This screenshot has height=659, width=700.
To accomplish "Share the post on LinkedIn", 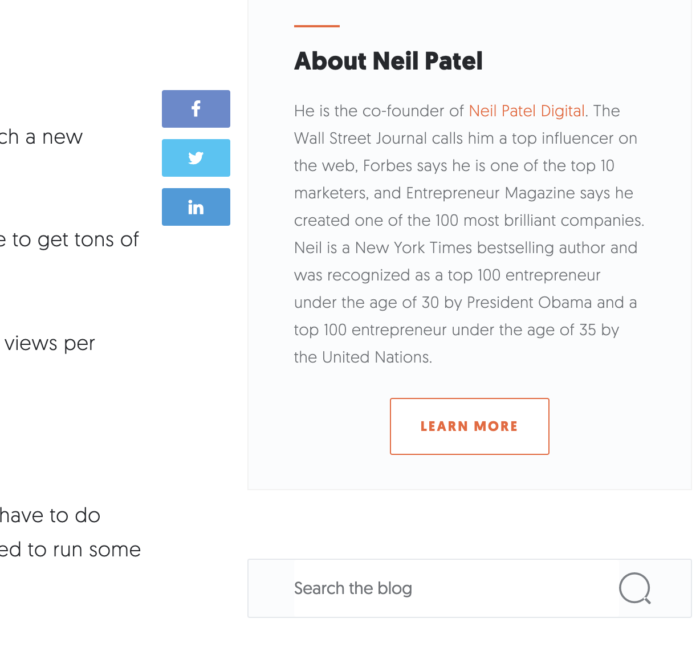I will pyautogui.click(x=196, y=207).
